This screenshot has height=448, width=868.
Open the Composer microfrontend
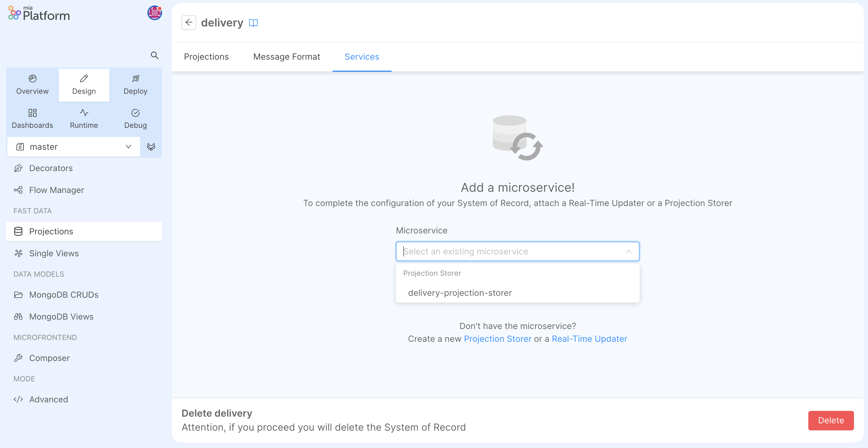click(49, 358)
